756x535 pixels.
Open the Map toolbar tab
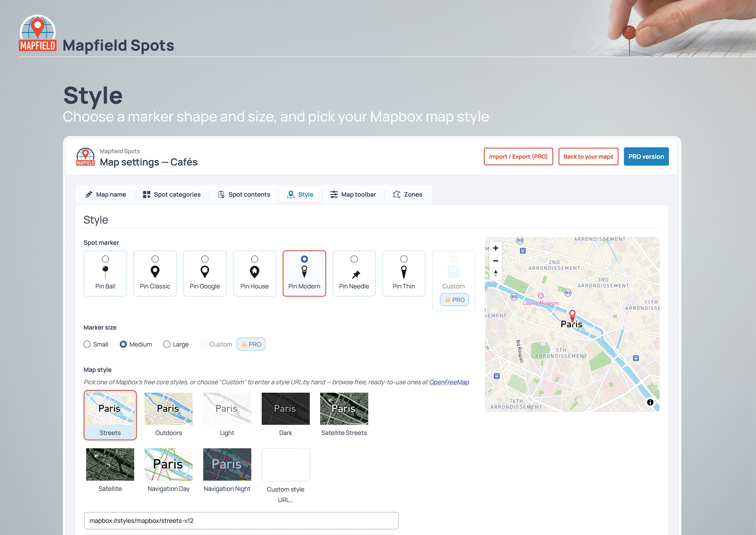coord(353,194)
